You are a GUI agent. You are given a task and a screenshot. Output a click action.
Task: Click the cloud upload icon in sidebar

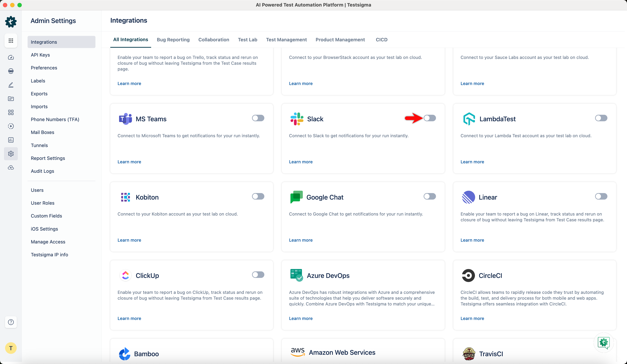(11, 167)
